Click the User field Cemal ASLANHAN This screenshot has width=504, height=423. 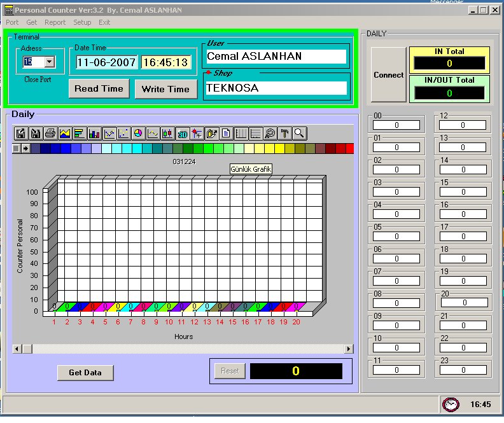pos(276,56)
